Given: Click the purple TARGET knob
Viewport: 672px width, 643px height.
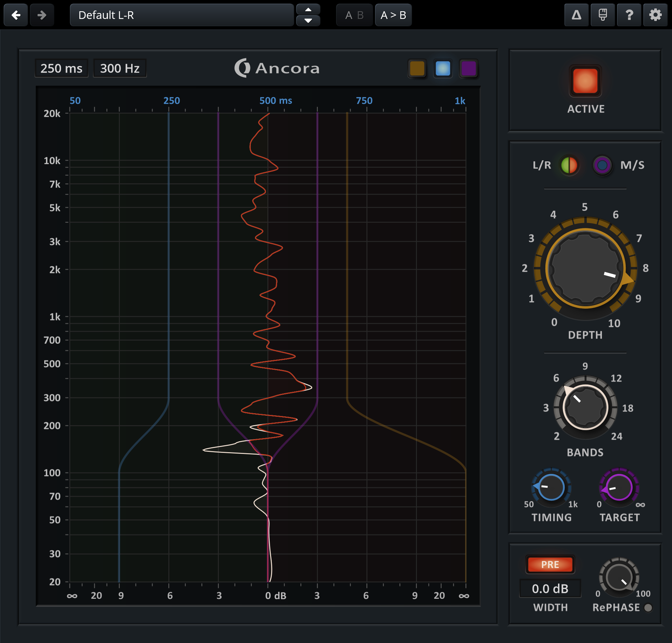Looking at the screenshot, I should tap(619, 487).
